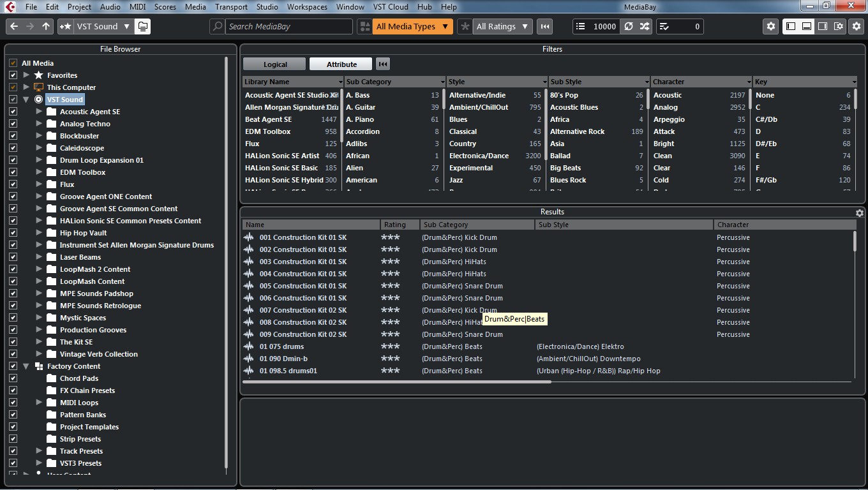
Task: Click the Search MediaBay input field
Action: click(288, 26)
